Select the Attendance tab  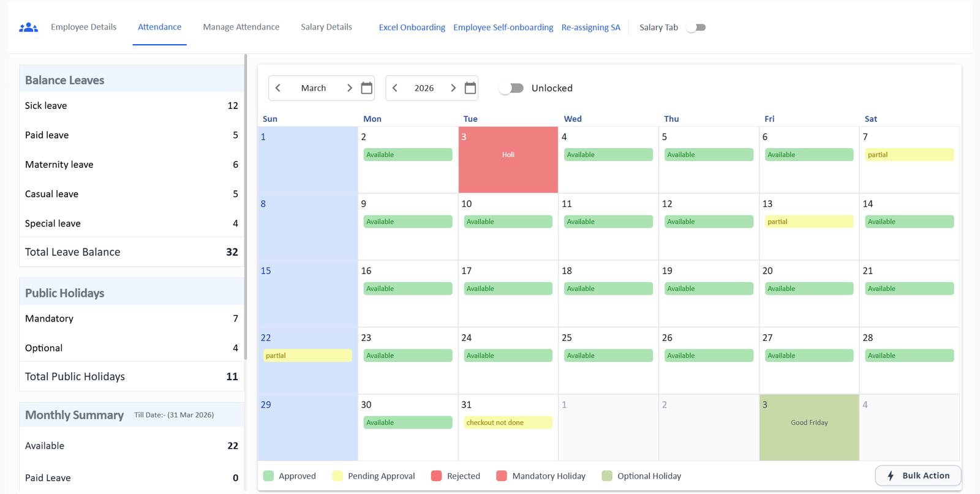click(160, 27)
